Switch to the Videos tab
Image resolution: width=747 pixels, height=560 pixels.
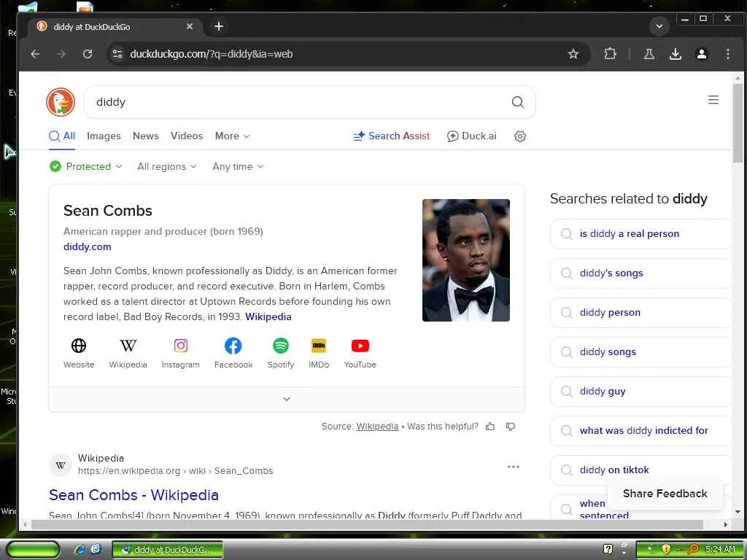point(187,136)
